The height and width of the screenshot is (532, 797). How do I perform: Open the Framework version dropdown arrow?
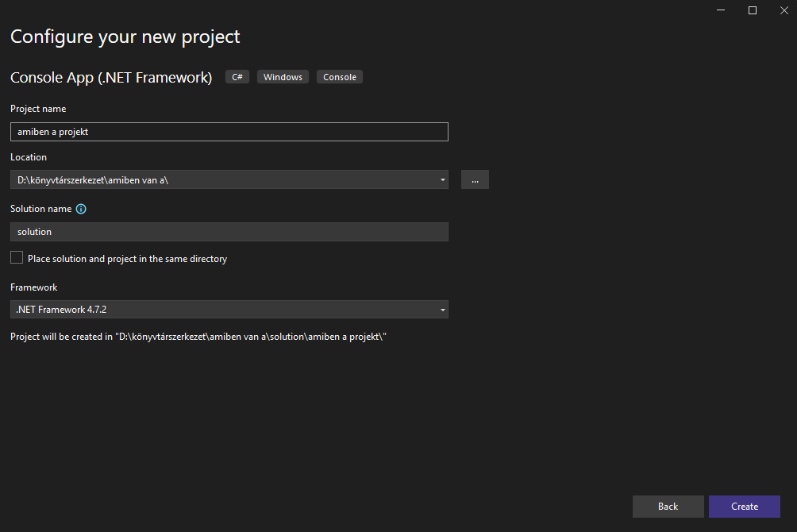pyautogui.click(x=442, y=310)
